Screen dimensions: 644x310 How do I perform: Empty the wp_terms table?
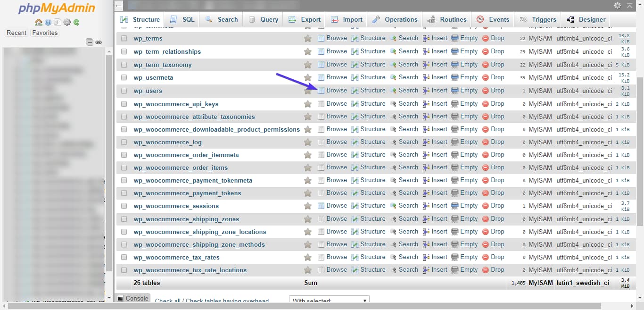coord(469,38)
